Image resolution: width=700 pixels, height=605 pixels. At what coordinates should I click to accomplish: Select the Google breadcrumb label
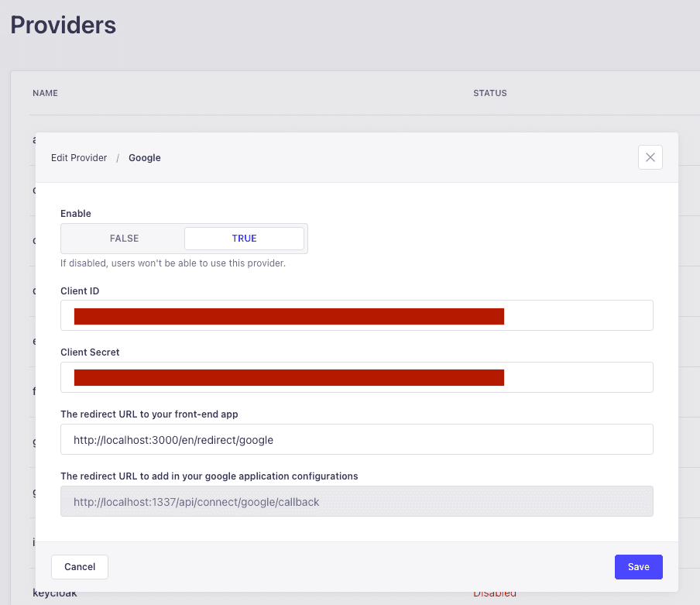coord(144,157)
